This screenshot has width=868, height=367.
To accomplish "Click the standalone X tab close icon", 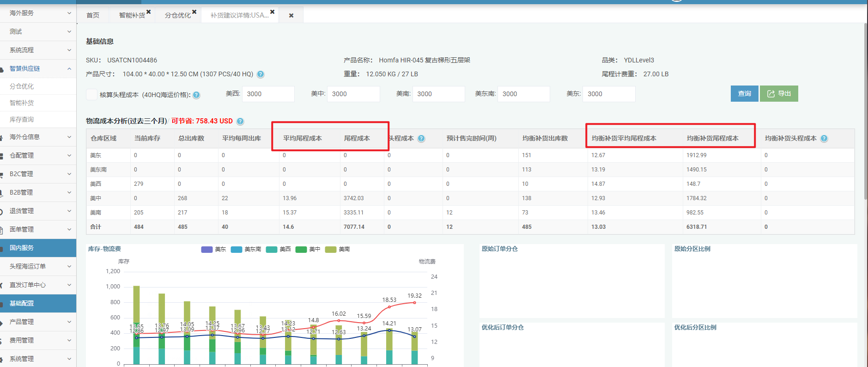I will (291, 16).
